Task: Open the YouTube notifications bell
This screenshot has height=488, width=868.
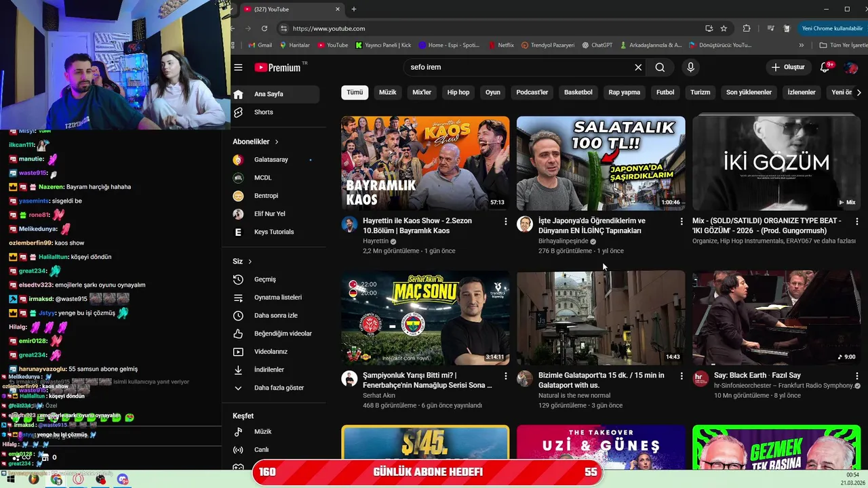Action: click(825, 67)
